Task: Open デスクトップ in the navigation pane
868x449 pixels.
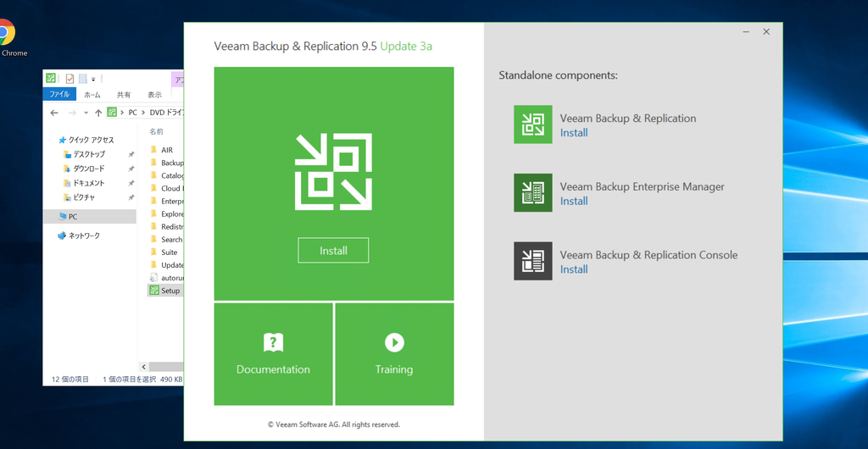Action: coord(88,154)
